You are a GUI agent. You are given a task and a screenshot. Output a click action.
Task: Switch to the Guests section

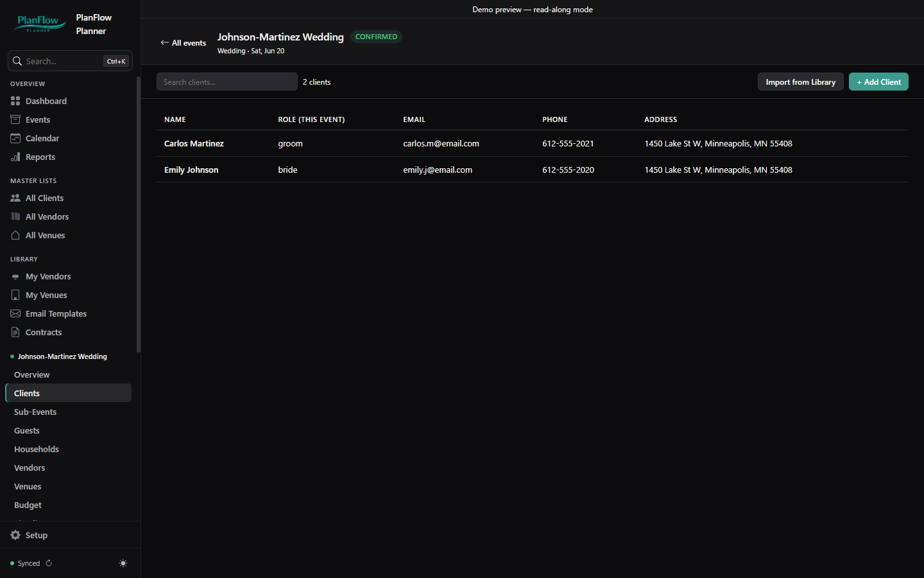tap(68, 430)
